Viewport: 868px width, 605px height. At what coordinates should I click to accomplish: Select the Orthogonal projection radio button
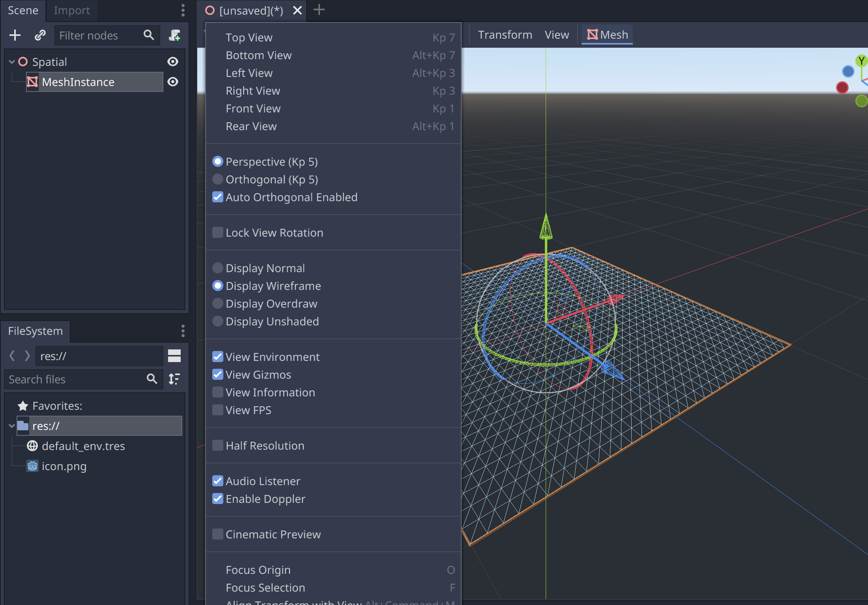click(x=217, y=179)
